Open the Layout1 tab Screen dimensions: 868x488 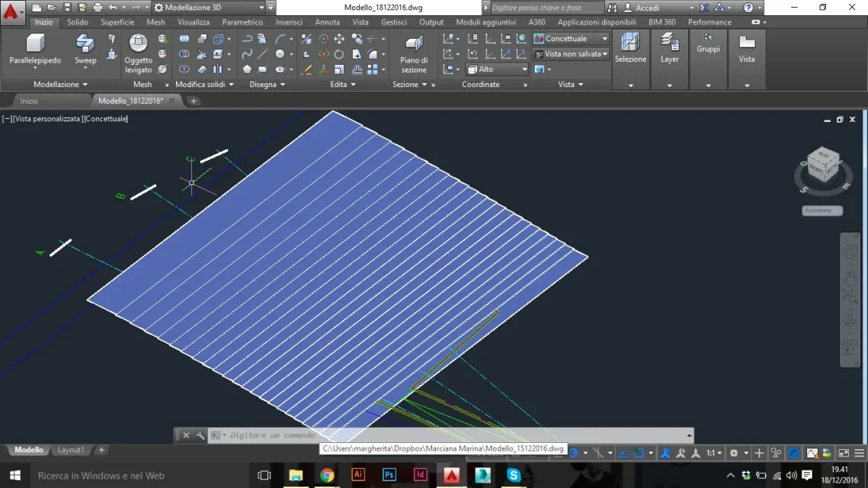[71, 450]
